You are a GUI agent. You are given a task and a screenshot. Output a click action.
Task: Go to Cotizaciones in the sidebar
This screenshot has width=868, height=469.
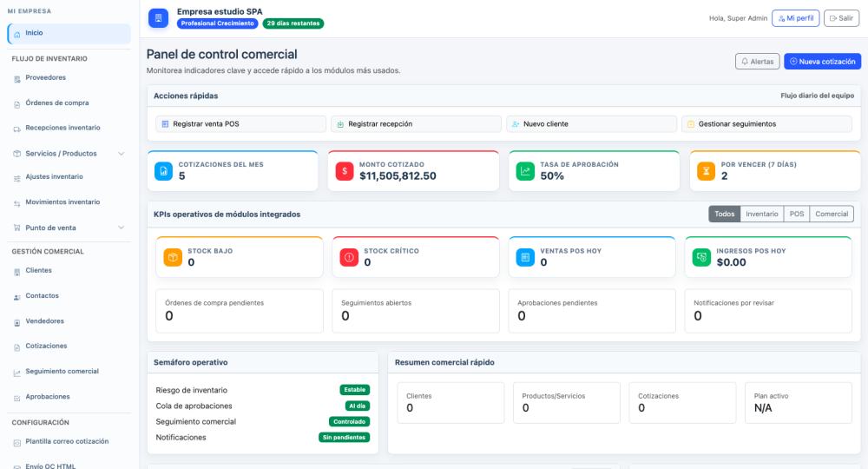coord(46,346)
